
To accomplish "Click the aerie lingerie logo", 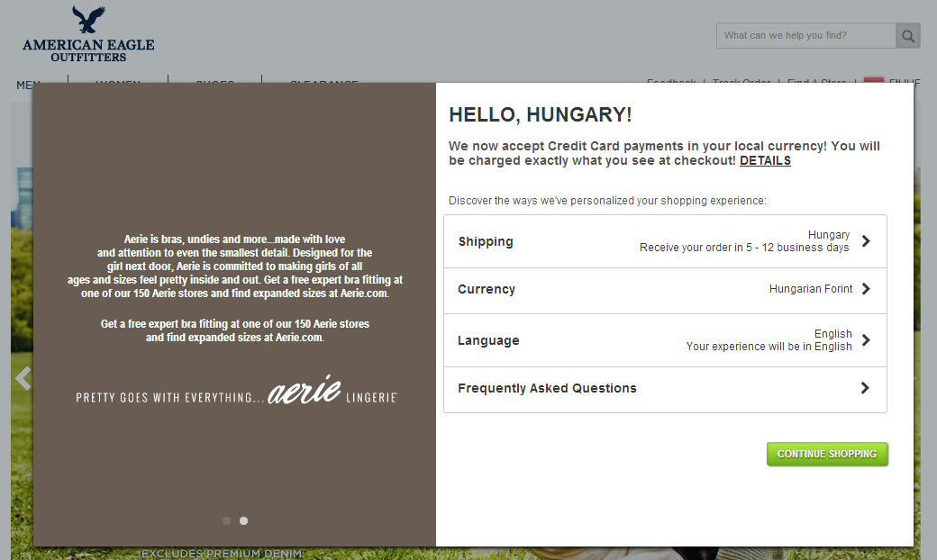I will pos(305,391).
